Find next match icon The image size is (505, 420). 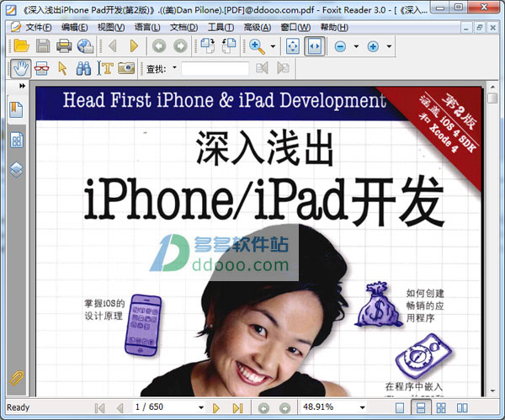(x=283, y=68)
